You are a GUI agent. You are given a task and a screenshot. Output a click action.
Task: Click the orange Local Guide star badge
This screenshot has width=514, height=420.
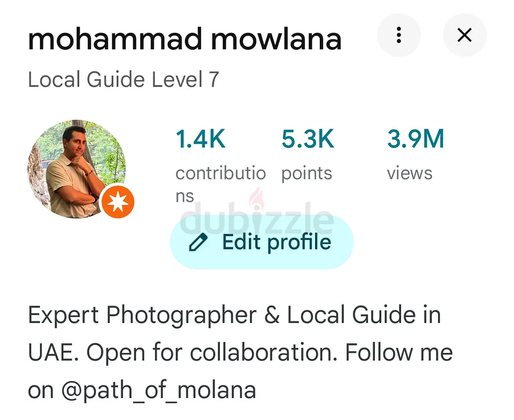tap(118, 202)
